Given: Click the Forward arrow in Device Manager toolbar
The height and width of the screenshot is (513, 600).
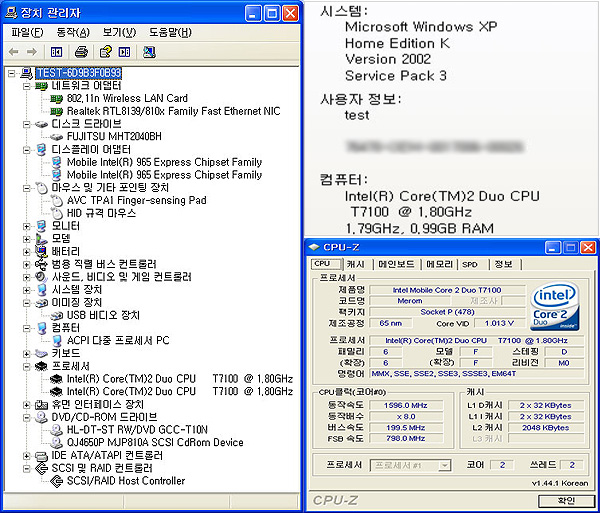Looking at the screenshot, I should [32, 52].
